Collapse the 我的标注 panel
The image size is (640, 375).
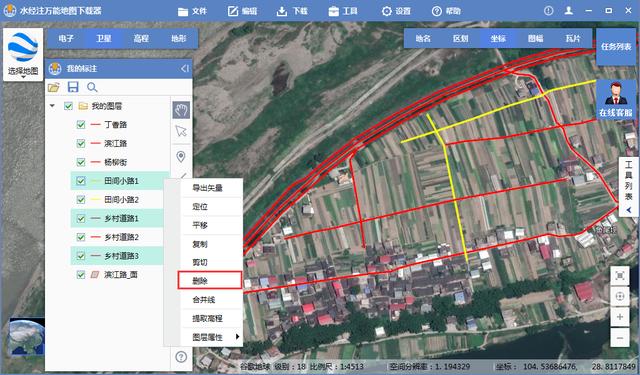pyautogui.click(x=185, y=69)
